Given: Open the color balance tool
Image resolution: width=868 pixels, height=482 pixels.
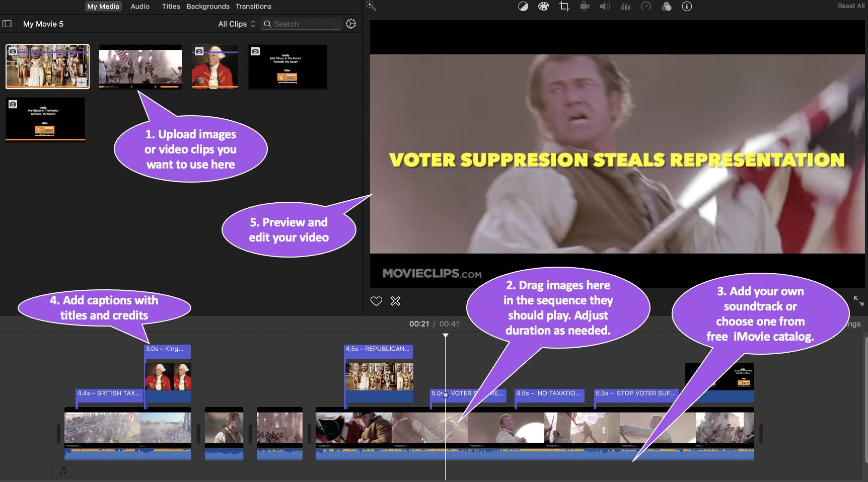Looking at the screenshot, I should [523, 7].
